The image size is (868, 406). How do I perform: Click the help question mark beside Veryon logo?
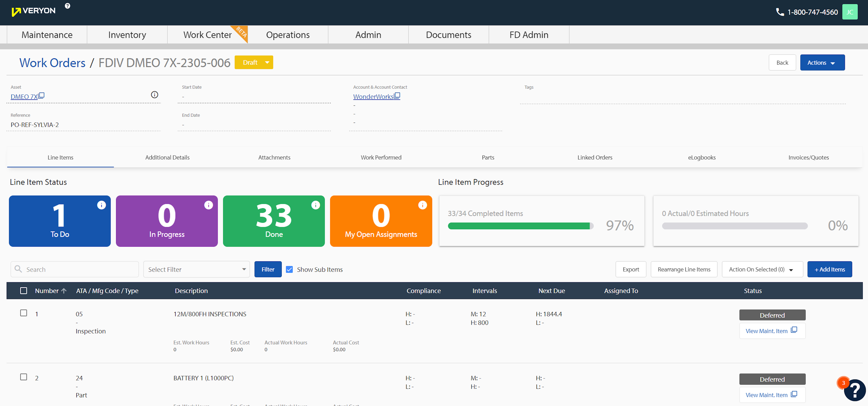[x=67, y=6]
